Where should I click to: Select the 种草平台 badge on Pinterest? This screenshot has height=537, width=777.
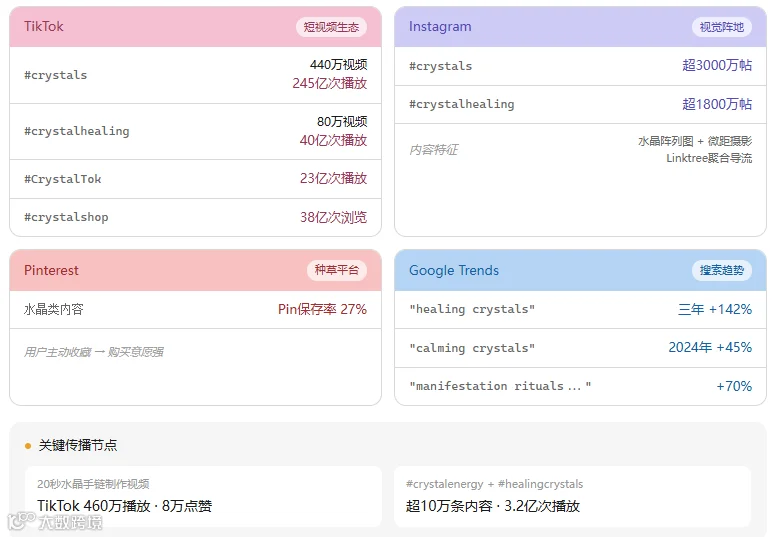click(x=336, y=270)
